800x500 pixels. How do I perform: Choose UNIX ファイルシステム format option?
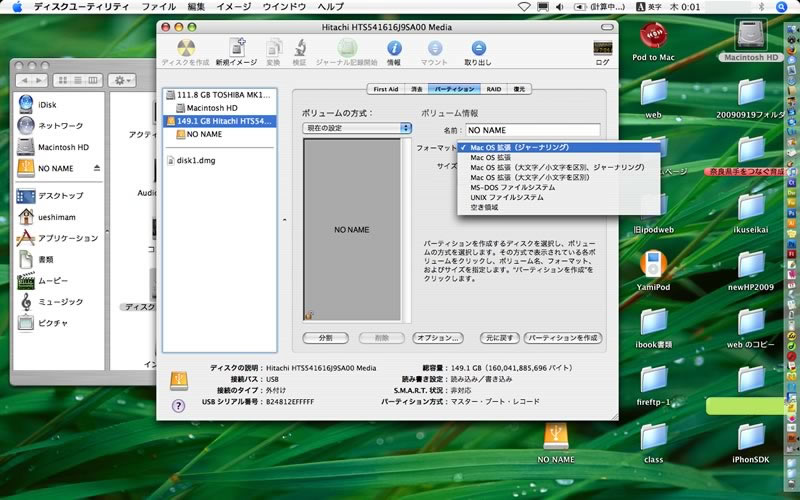click(559, 197)
